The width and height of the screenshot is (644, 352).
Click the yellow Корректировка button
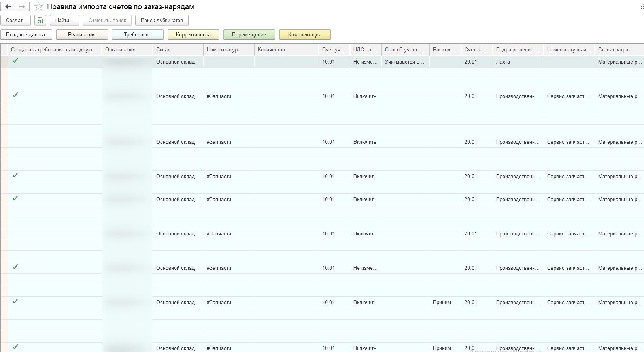point(193,35)
